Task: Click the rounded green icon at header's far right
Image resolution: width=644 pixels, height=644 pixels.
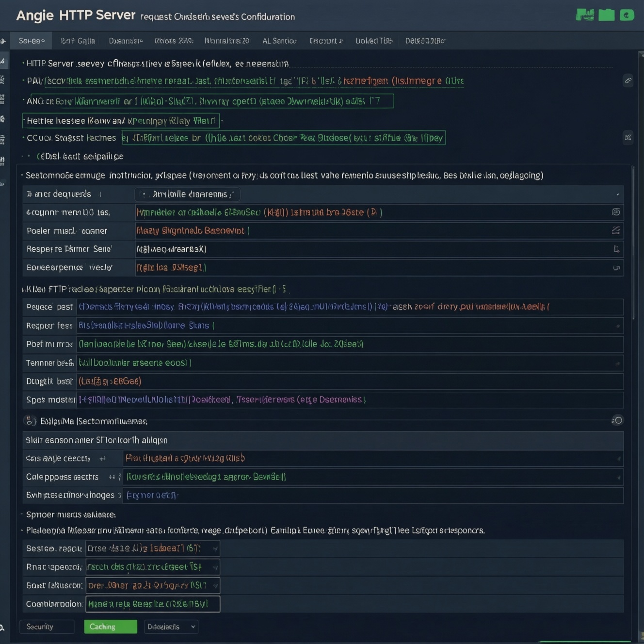Action: pyautogui.click(x=627, y=15)
